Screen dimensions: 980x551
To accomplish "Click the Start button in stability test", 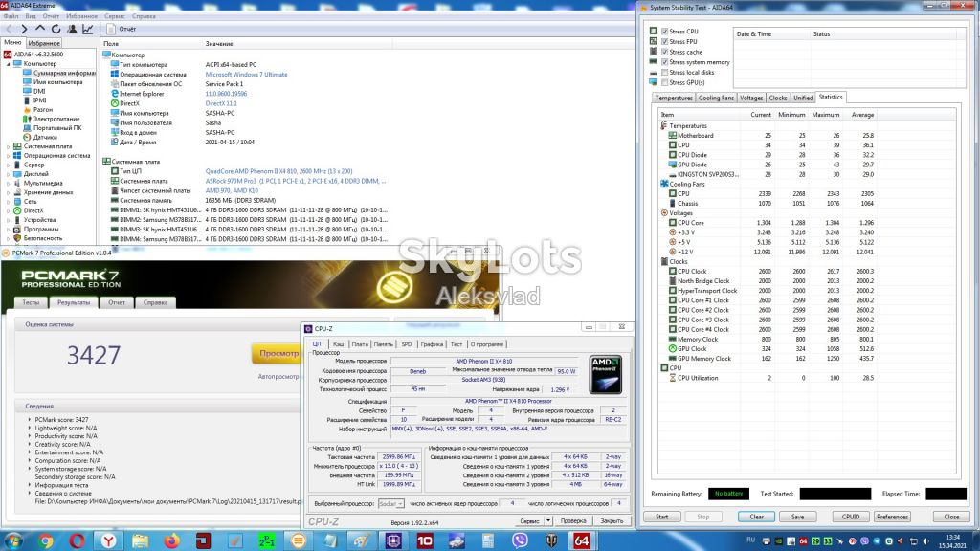I will (662, 517).
